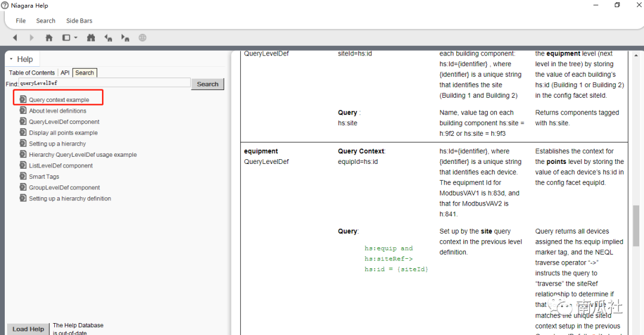Switch to Table of Contents tab
644x335 pixels.
32,73
